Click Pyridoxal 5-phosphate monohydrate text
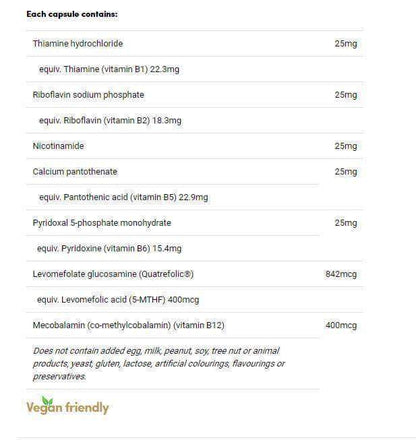 point(102,223)
